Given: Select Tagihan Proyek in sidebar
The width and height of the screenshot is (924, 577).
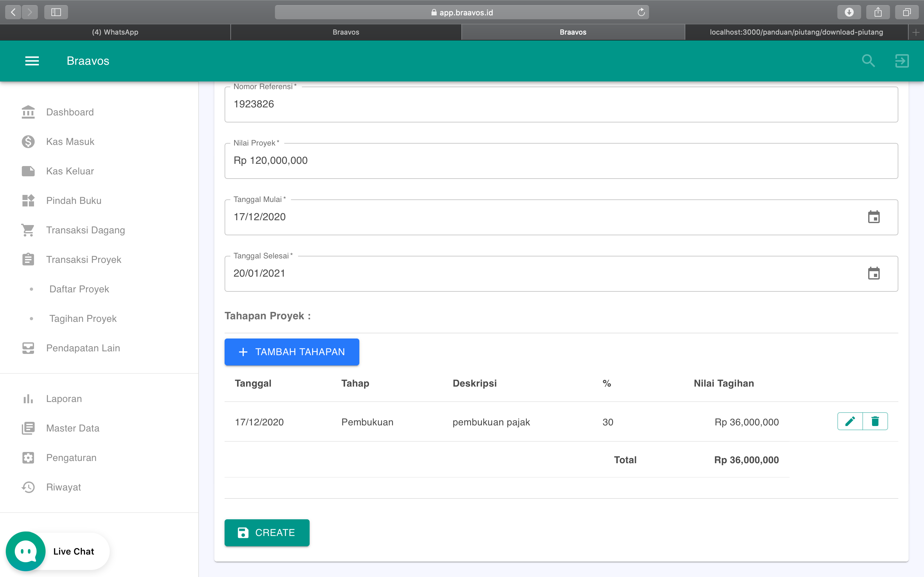Looking at the screenshot, I should 83,319.
